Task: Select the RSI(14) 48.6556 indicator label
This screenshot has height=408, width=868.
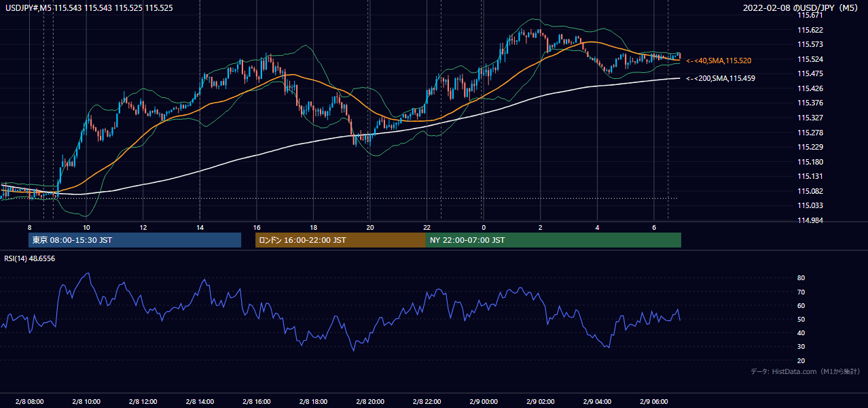Action: pyautogui.click(x=30, y=258)
